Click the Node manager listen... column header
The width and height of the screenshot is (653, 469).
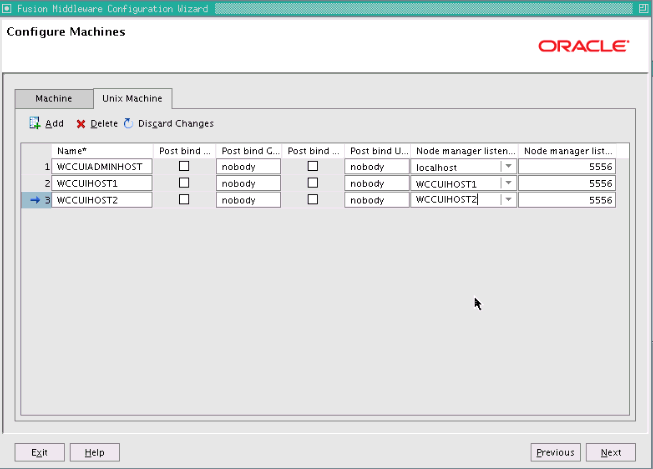(464, 151)
